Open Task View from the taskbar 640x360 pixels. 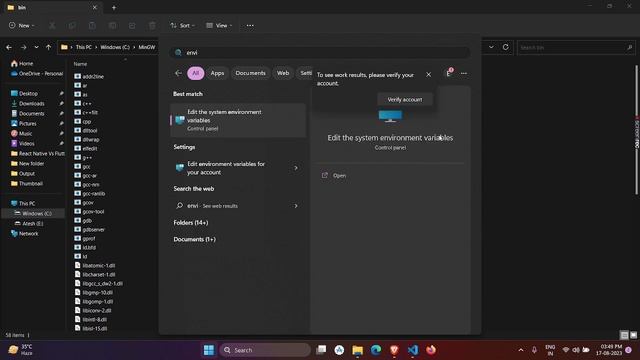(321, 350)
